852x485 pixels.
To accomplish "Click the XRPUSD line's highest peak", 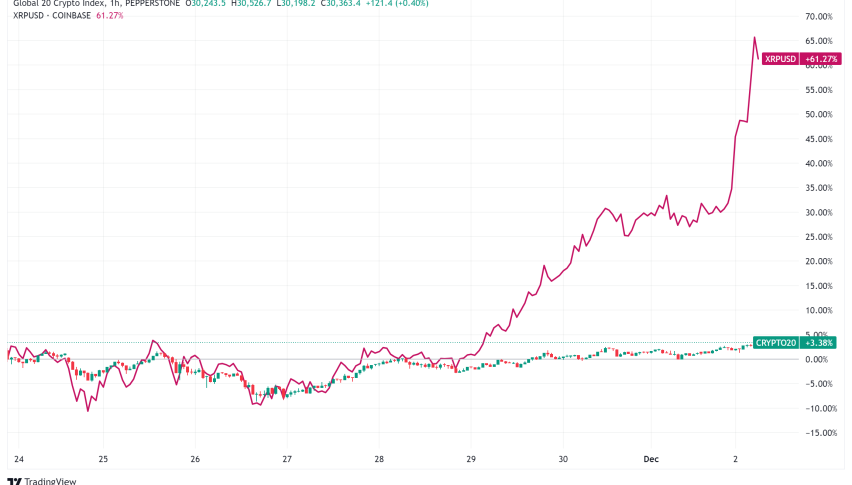I will tap(754, 37).
